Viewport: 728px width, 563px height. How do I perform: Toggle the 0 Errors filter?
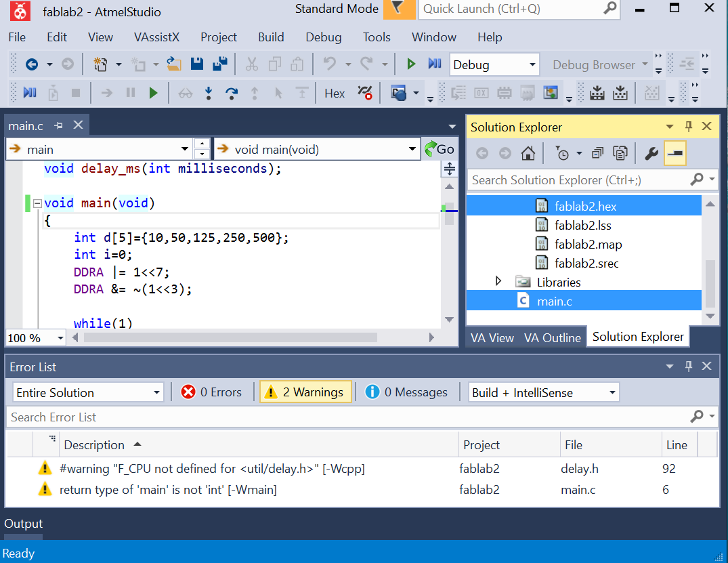click(x=212, y=392)
